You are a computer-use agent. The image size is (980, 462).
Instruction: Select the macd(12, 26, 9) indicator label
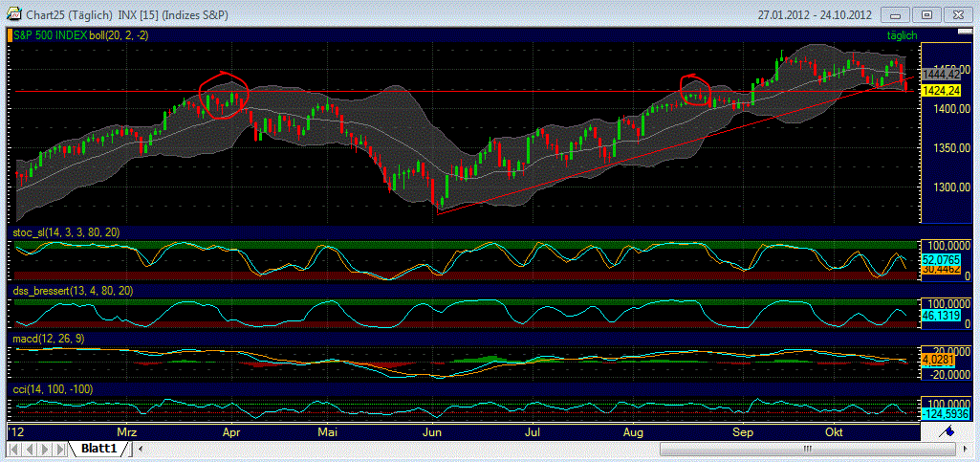pyautogui.click(x=50, y=339)
